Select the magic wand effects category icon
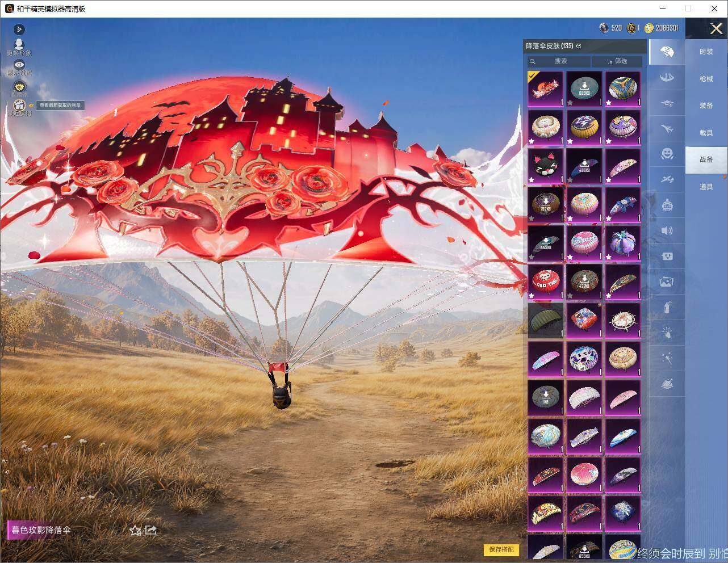Image resolution: width=728 pixels, height=563 pixels. [667, 358]
